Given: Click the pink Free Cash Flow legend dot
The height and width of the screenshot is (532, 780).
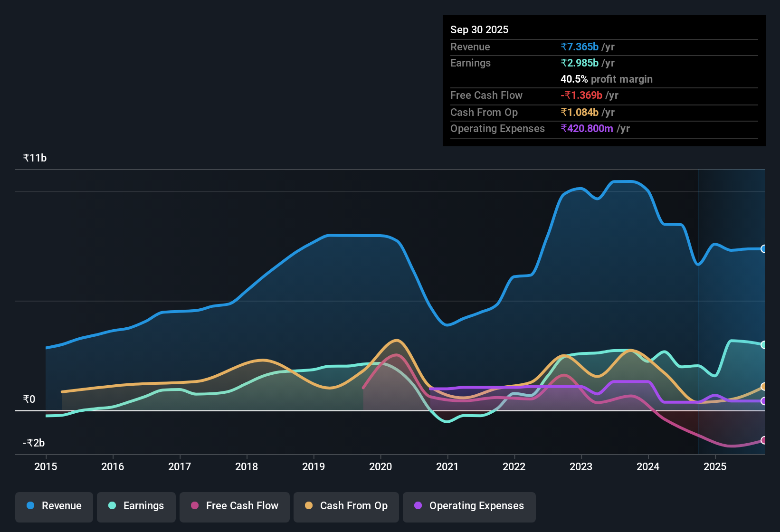Looking at the screenshot, I should point(194,506).
